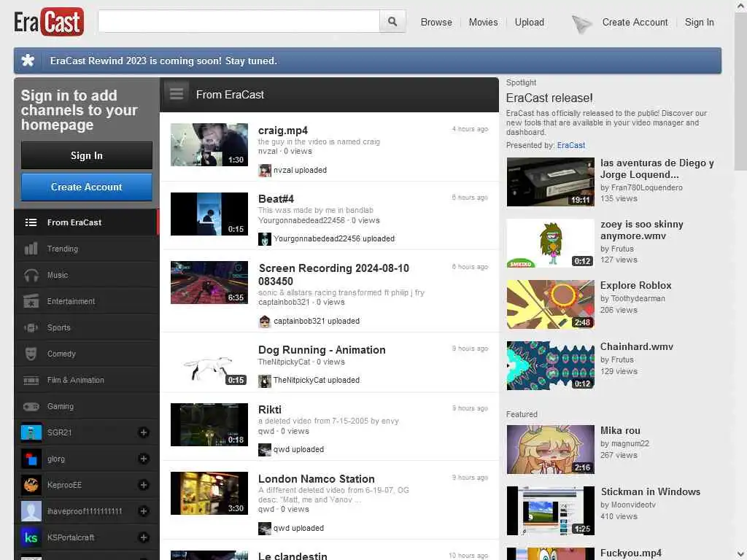Click Create Account link in header
Image resolution: width=747 pixels, height=560 pixels.
pyautogui.click(x=635, y=23)
